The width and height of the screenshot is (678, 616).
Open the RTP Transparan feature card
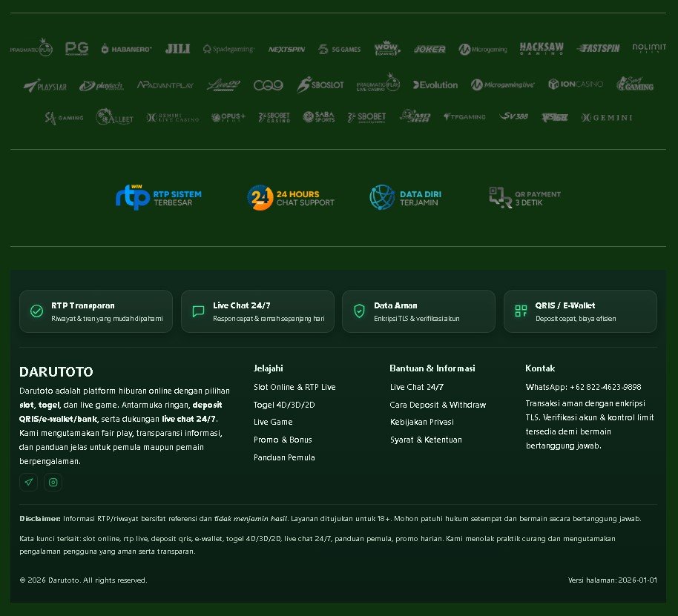(x=96, y=311)
